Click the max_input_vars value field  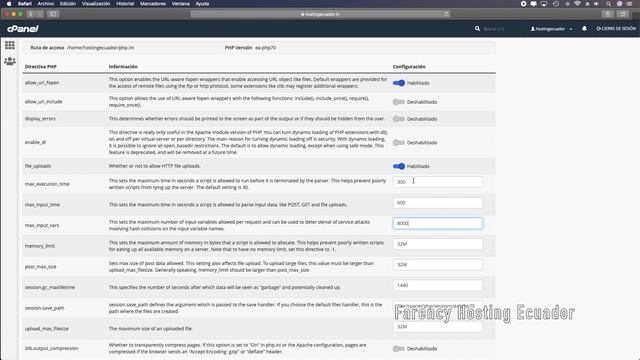438,223
